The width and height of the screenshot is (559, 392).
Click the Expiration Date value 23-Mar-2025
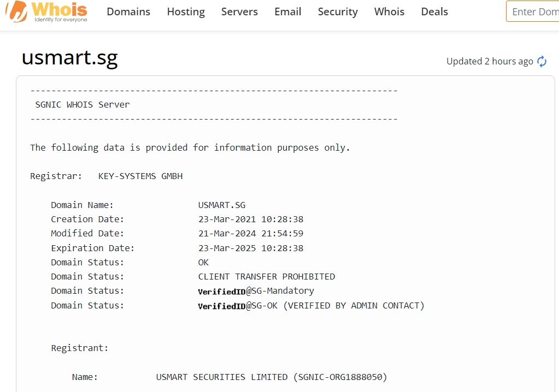[x=250, y=248]
